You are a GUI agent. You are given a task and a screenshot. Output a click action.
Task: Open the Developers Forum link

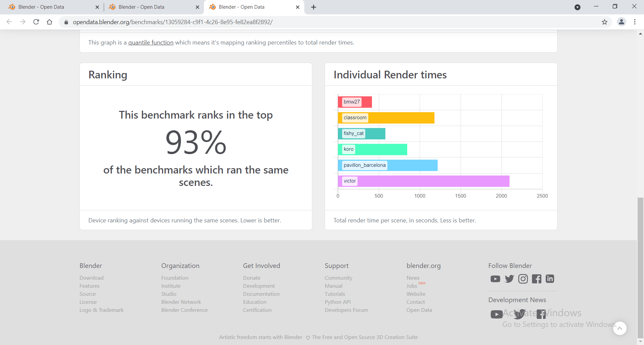[346, 310]
